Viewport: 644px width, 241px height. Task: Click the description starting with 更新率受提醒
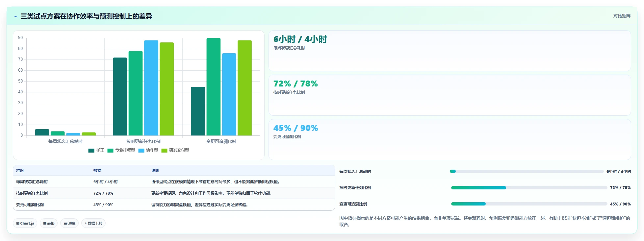[x=212, y=193]
